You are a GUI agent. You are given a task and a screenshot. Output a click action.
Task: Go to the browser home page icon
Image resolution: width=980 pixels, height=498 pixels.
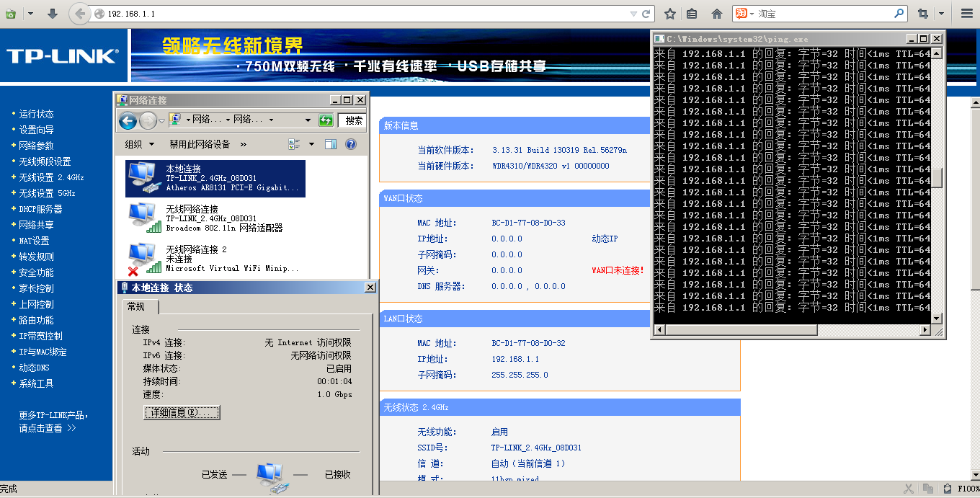click(x=716, y=14)
